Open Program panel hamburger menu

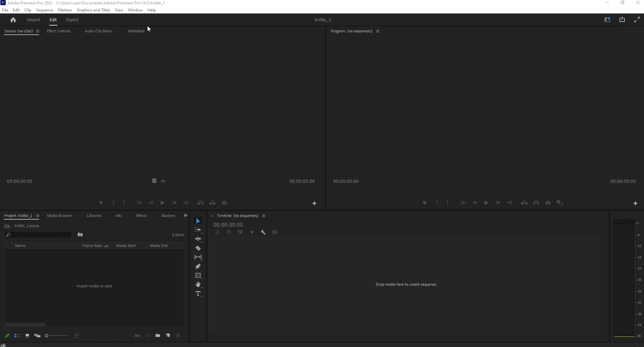pos(378,31)
